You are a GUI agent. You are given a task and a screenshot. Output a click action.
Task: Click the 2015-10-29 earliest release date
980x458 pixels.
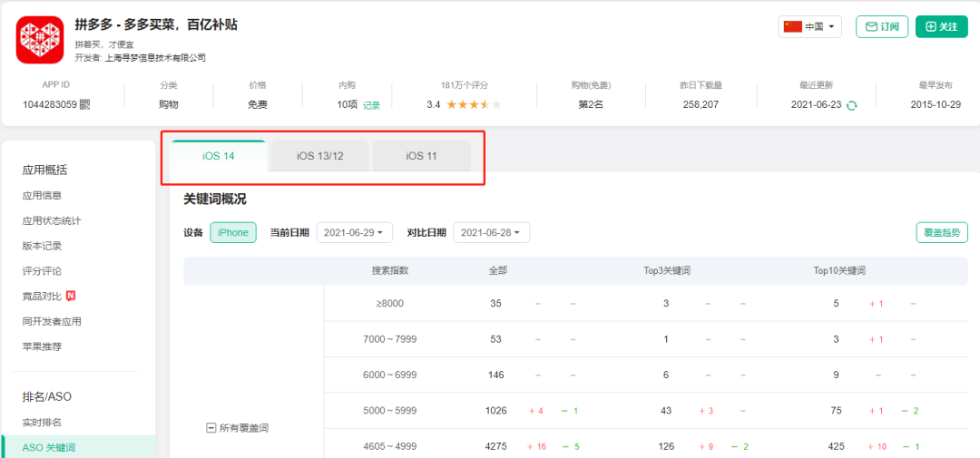pyautogui.click(x=936, y=105)
